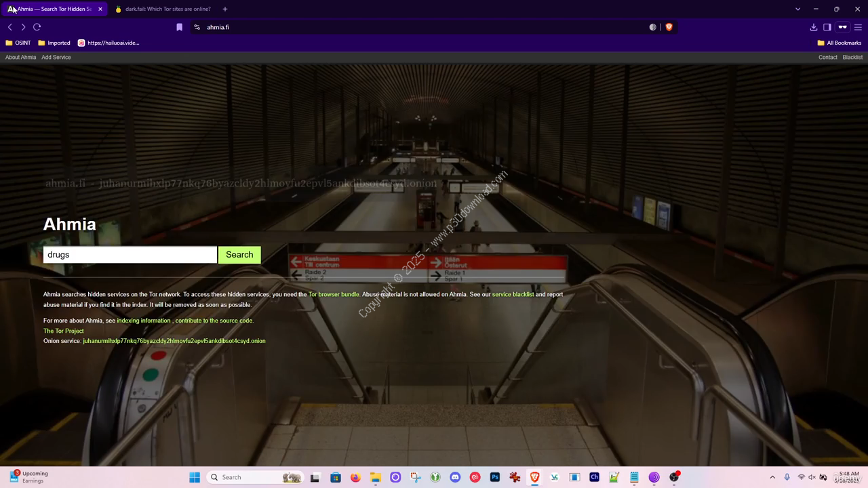Visit The Tor Project link
Image resolution: width=868 pixels, height=488 pixels.
[64, 331]
